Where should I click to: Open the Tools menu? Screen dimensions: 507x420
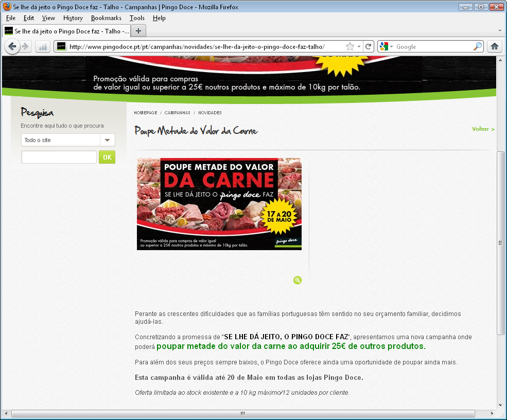[x=137, y=18]
